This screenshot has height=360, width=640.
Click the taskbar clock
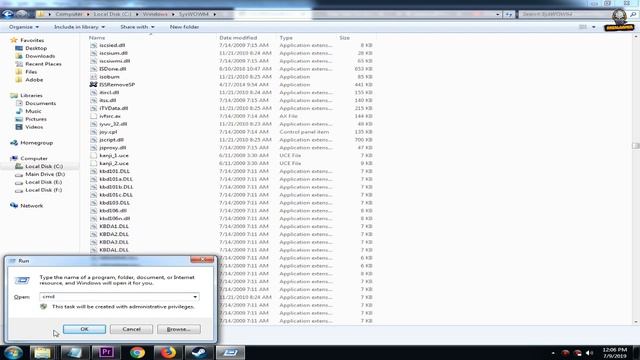pyautogui.click(x=615, y=353)
